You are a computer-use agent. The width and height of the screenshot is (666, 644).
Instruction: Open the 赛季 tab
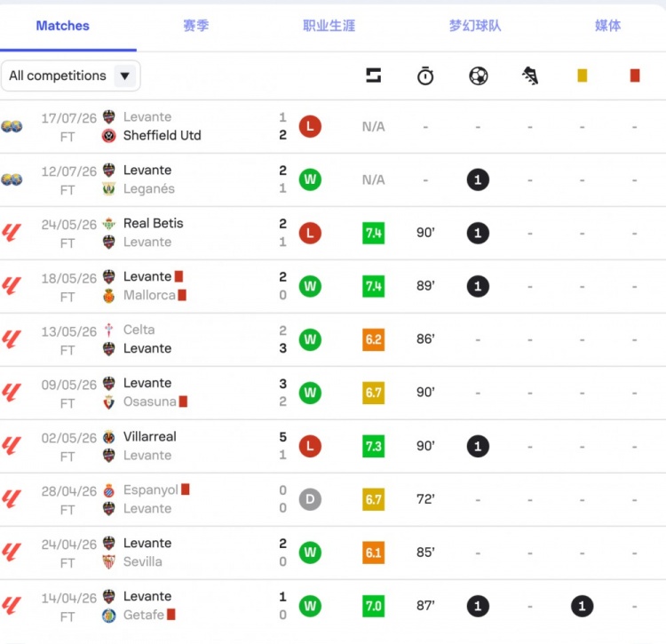(196, 26)
